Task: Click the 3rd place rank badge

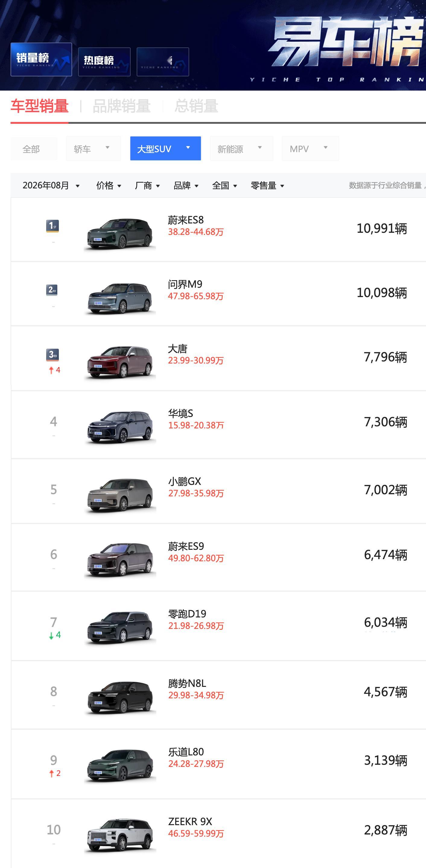Action: 52,354
